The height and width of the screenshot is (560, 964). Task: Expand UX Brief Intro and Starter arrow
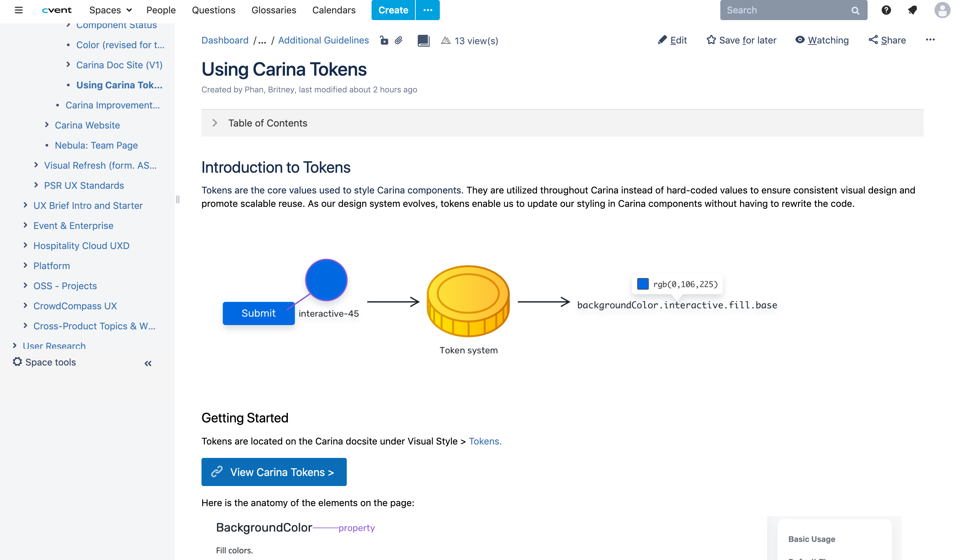25,205
